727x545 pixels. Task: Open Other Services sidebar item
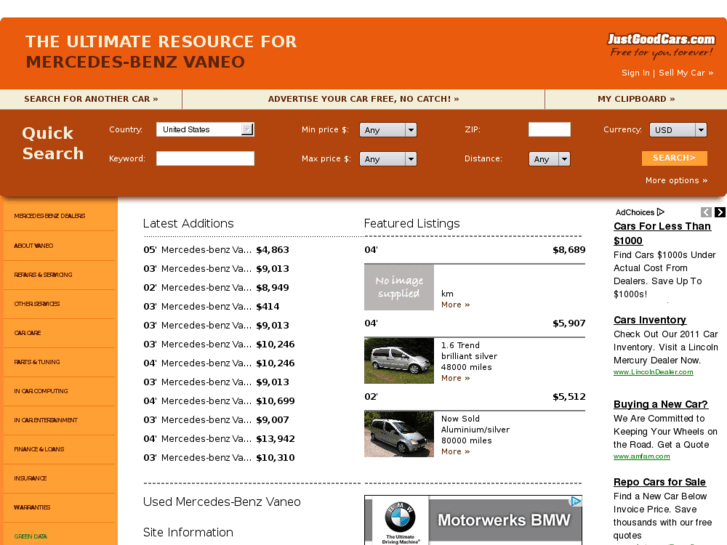pos(37,304)
